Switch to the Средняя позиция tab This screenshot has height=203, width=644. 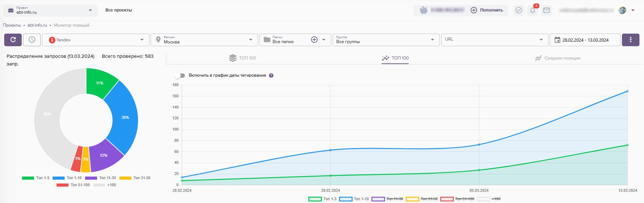click(x=558, y=58)
